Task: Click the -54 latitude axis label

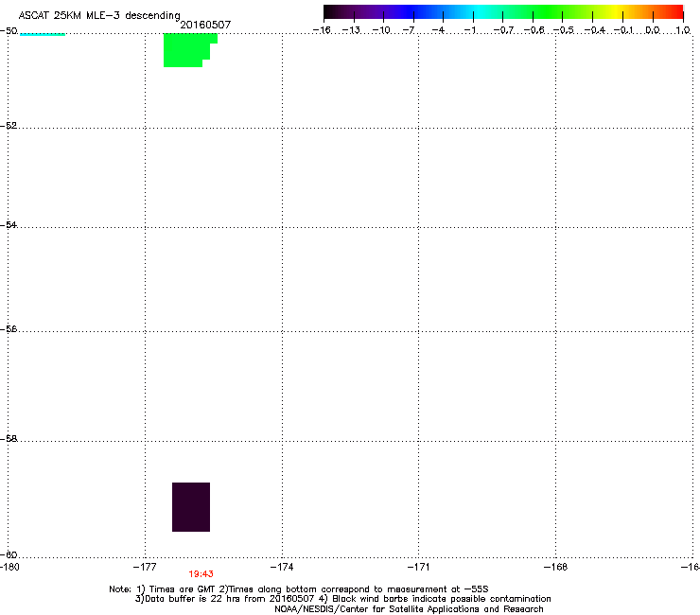Action: click(9, 224)
